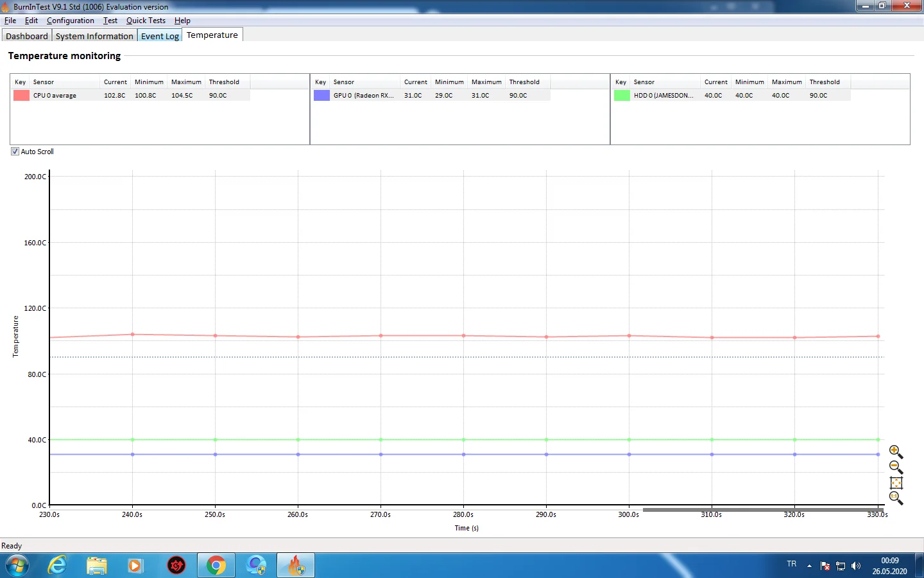The image size is (924, 578).
Task: Switch to the Event Log tab
Action: pos(160,36)
